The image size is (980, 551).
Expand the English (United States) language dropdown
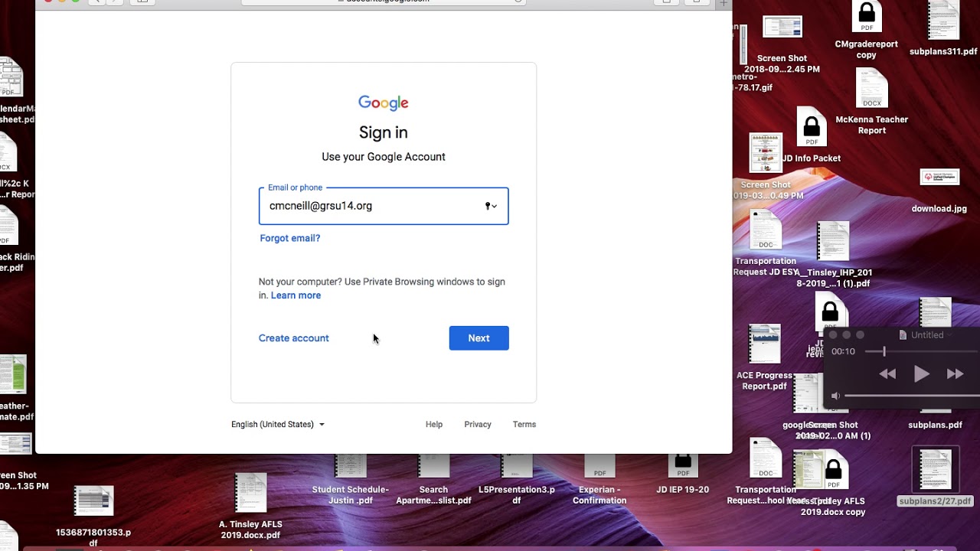tap(278, 424)
